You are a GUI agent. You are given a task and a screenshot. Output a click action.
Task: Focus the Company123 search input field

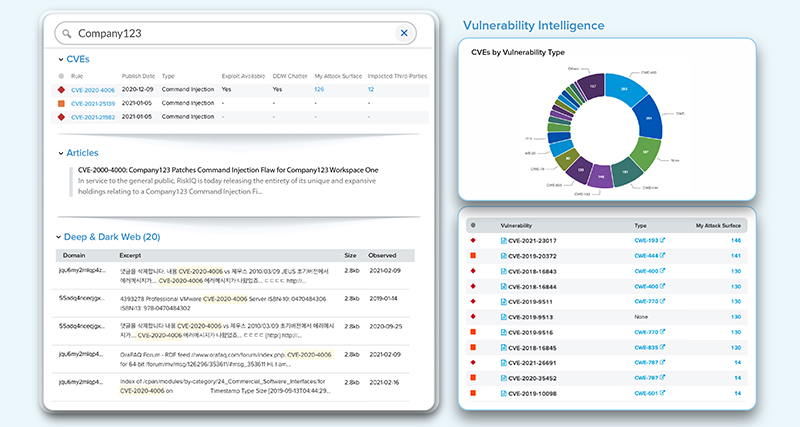coord(235,33)
